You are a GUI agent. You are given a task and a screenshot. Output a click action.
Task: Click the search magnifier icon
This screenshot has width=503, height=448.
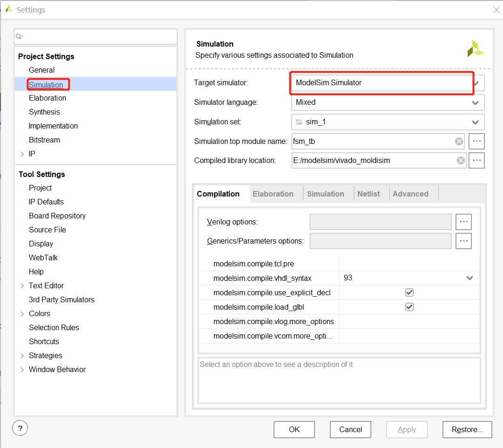pyautogui.click(x=19, y=36)
